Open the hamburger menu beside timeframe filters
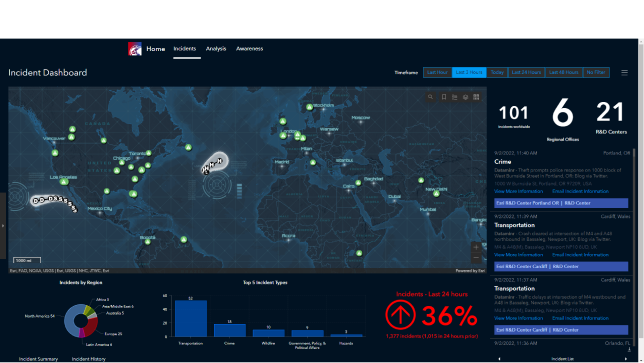This screenshot has width=644, height=363. pos(624,73)
